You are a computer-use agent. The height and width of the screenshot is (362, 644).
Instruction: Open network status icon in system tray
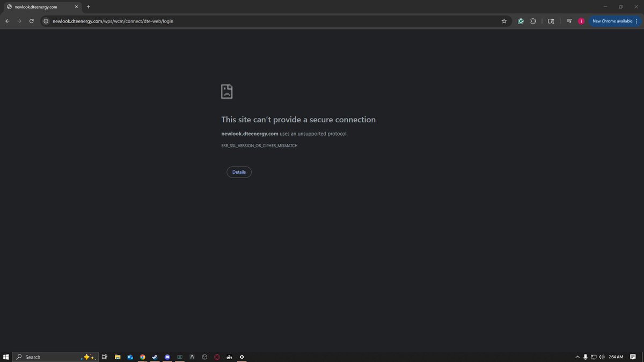[x=594, y=357]
